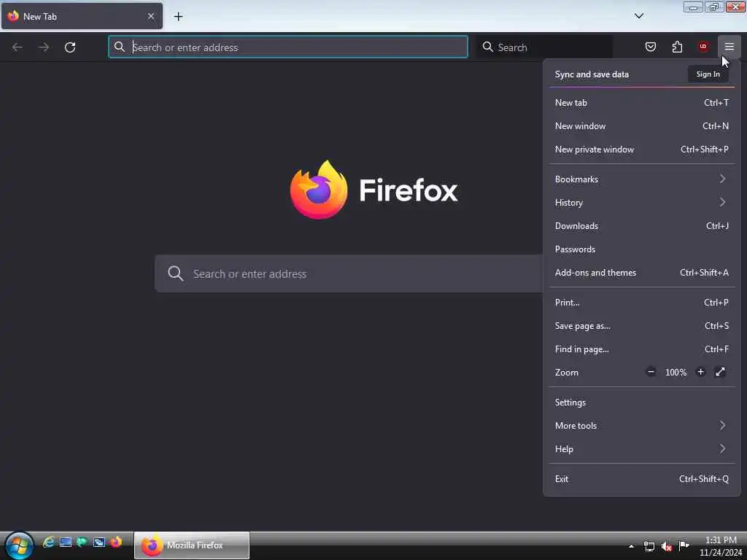This screenshot has width=747, height=560.
Task: Open the Extensions puzzle-piece icon
Action: [x=677, y=47]
